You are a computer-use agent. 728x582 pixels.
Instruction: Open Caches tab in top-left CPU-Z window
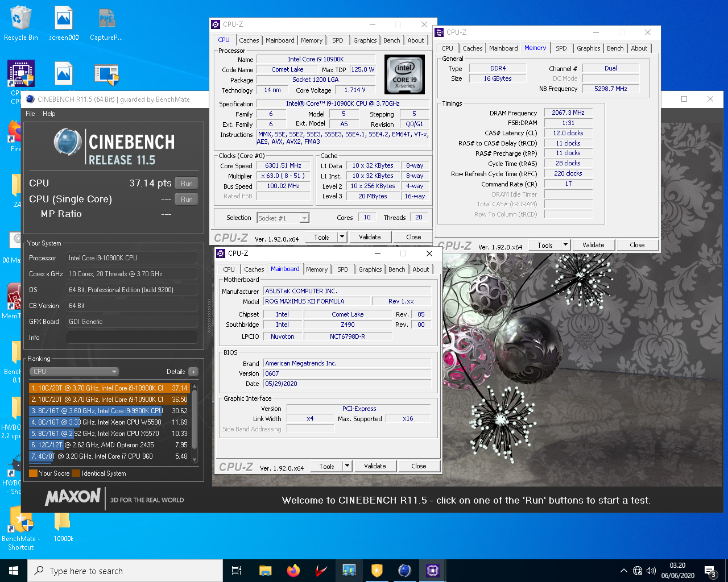point(249,40)
